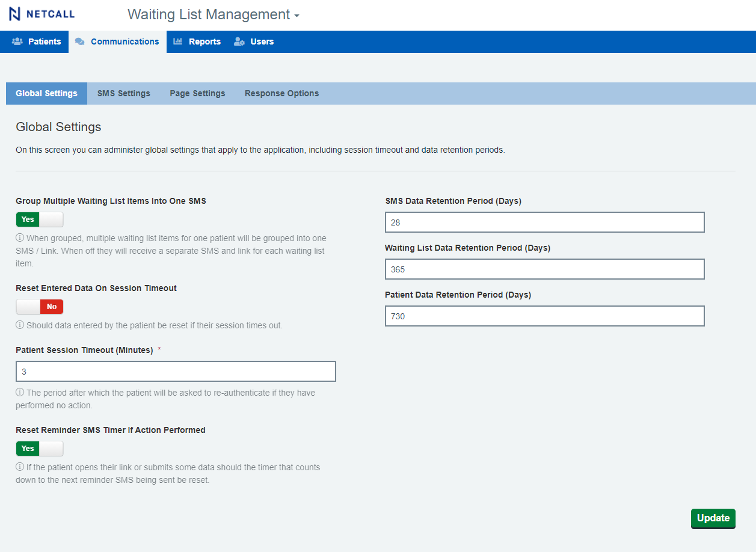Click the Reports bar chart icon

178,41
